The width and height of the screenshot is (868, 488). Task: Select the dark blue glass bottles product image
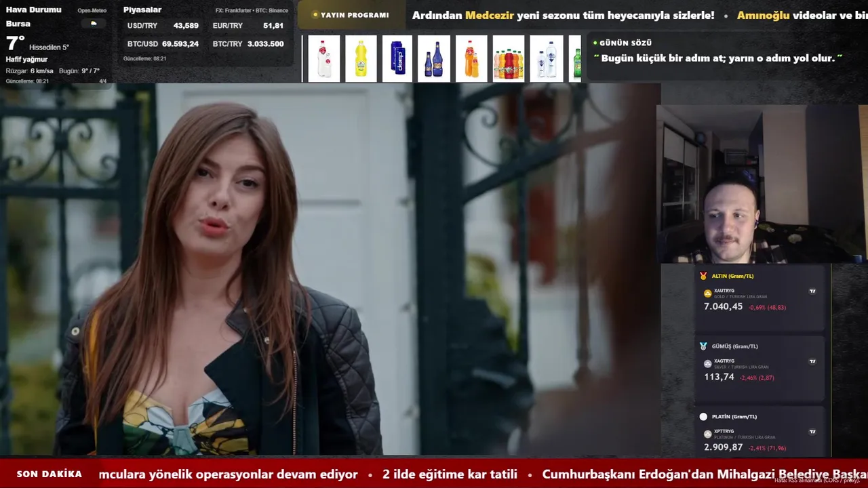pyautogui.click(x=434, y=59)
